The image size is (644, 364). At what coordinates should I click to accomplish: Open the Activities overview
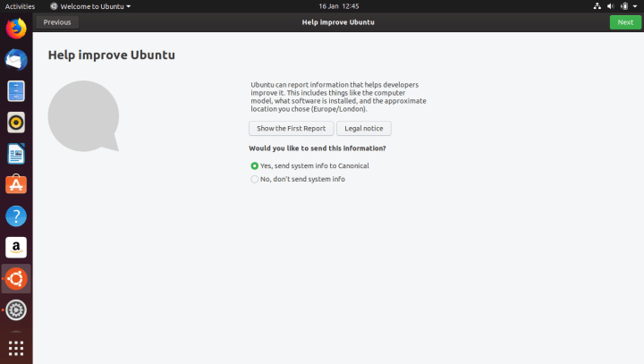[x=20, y=6]
